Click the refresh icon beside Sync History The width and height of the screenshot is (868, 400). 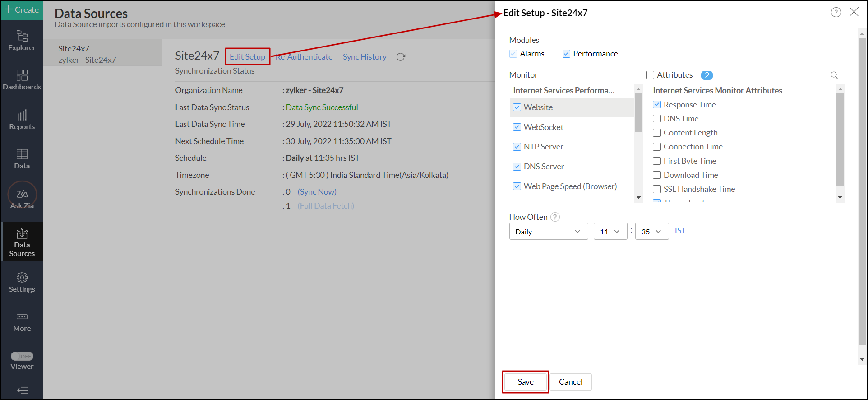401,57
